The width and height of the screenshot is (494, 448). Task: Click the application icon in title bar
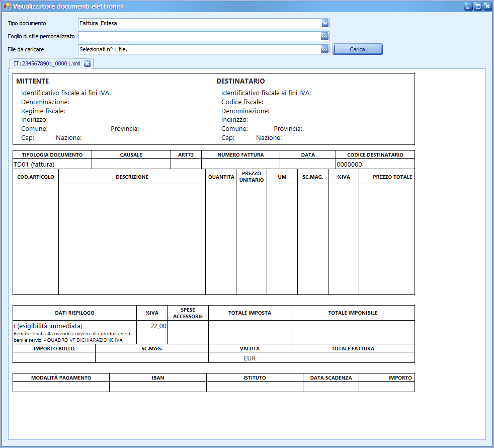click(7, 6)
